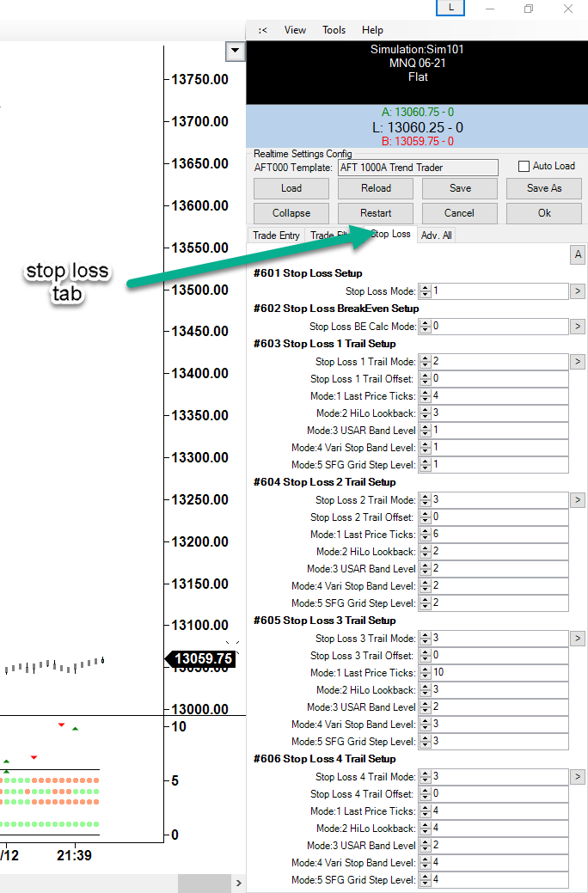Click the 'L' button in title bar
This screenshot has height=893, width=588.
point(452,8)
